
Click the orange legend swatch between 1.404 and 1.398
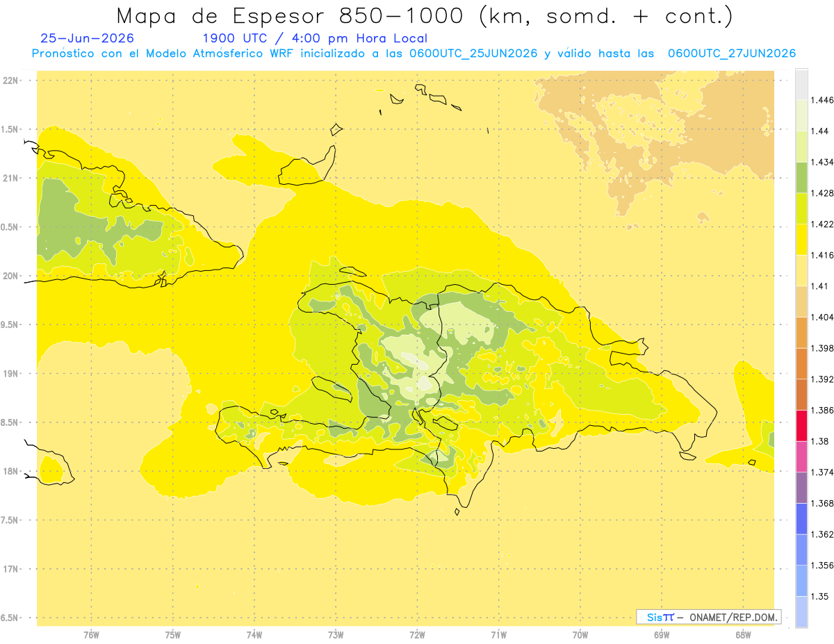coord(801,332)
